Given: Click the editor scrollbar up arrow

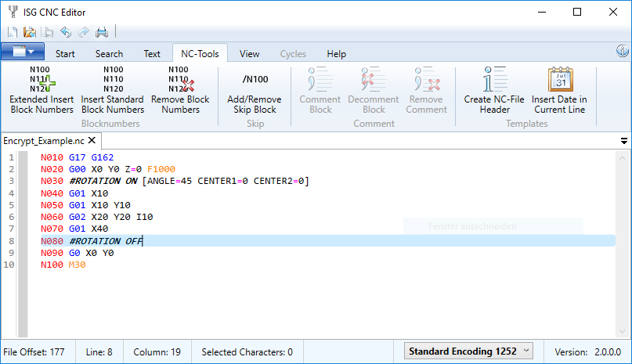Looking at the screenshot, I should (x=622, y=158).
